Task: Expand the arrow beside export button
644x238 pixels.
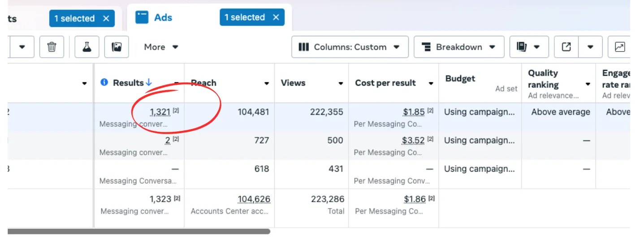Action: (590, 47)
